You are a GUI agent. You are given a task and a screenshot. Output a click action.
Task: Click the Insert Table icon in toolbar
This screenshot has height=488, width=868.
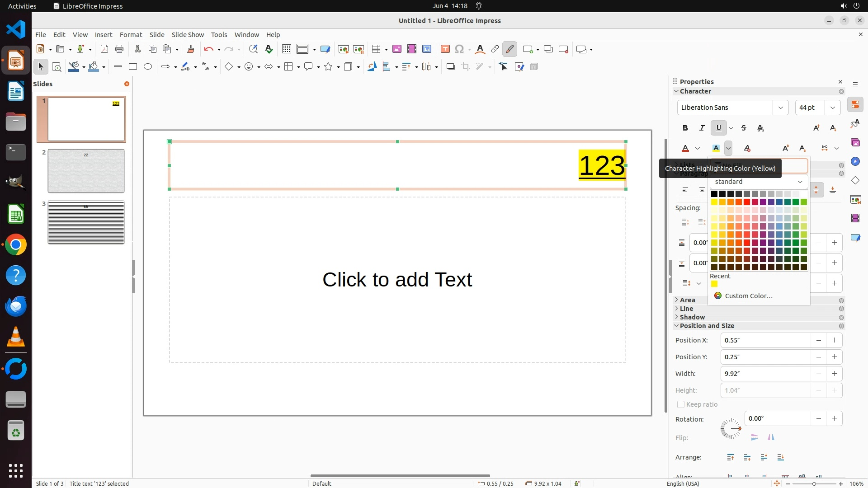coord(376,49)
